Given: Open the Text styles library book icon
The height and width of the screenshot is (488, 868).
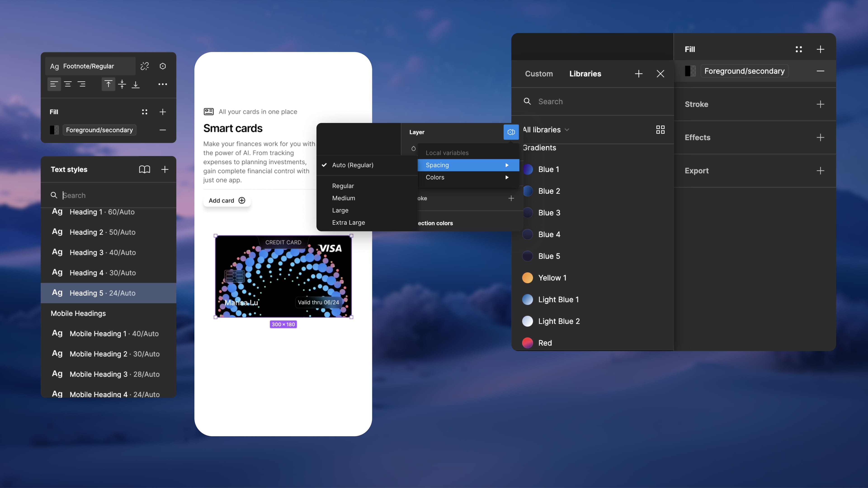Looking at the screenshot, I should [145, 170].
